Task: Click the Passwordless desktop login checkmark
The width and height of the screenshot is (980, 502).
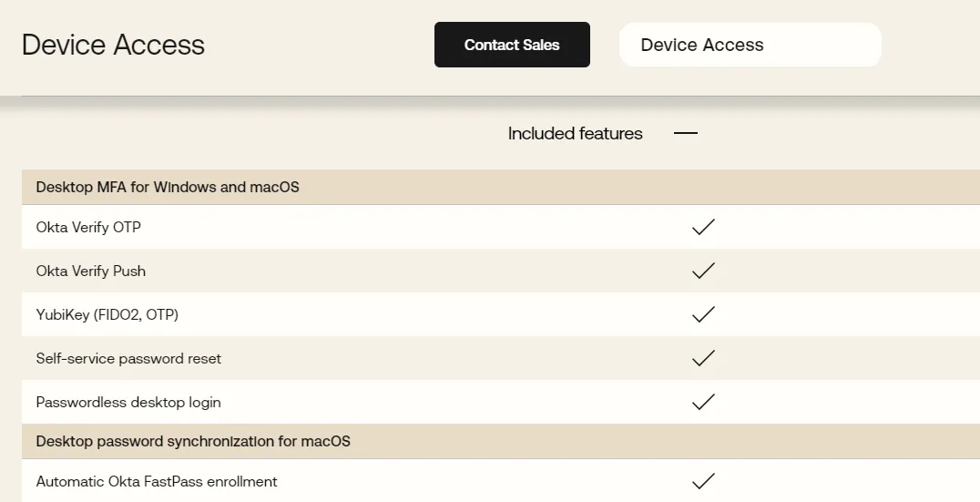Action: [703, 402]
